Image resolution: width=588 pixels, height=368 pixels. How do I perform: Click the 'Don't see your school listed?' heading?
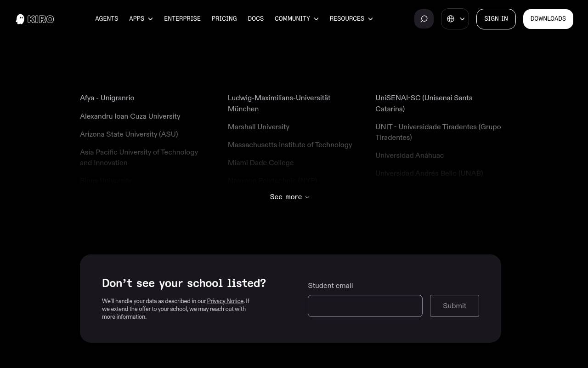184,283
